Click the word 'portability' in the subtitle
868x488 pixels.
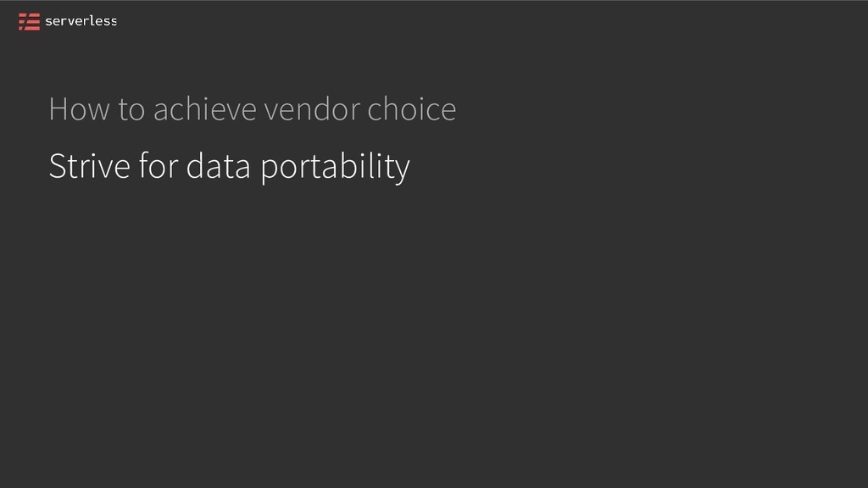335,167
